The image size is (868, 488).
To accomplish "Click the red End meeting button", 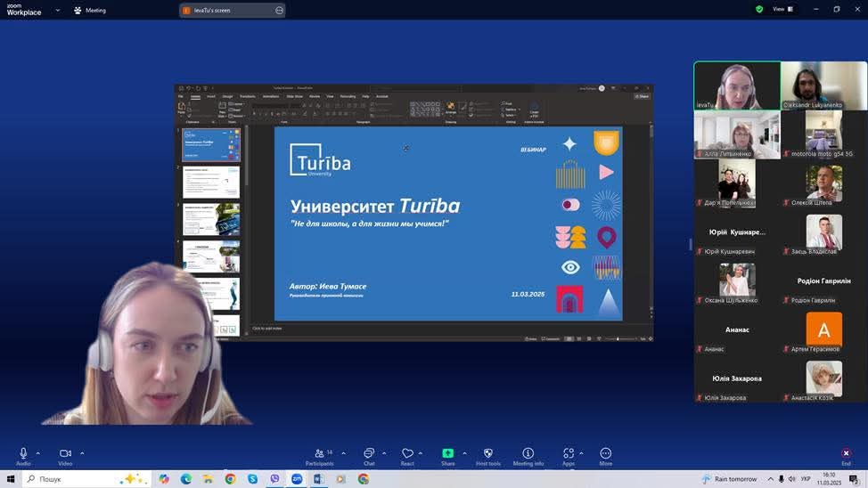I will pyautogui.click(x=846, y=456).
